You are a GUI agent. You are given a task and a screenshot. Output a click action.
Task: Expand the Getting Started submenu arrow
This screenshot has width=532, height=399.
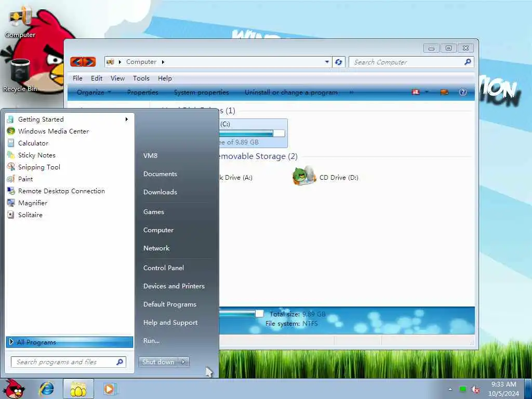click(x=127, y=119)
